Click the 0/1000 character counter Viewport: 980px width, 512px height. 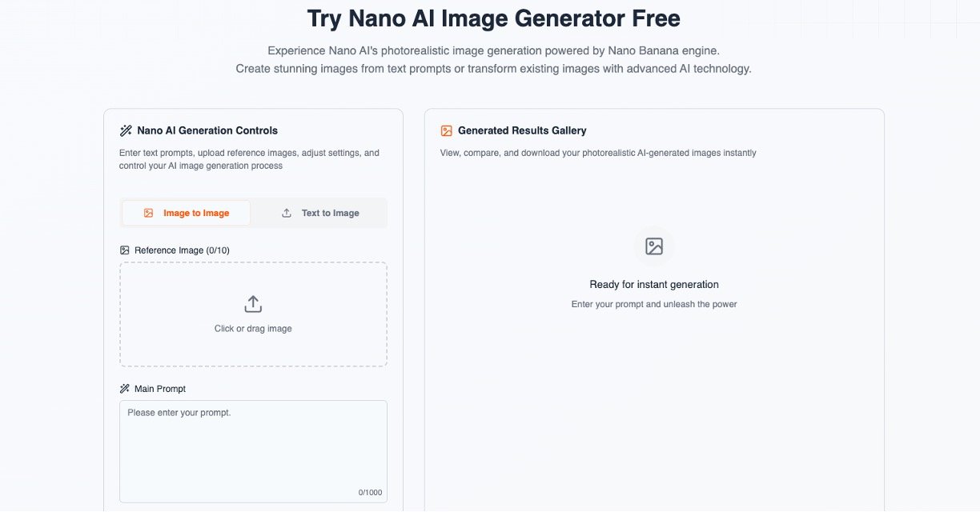(x=370, y=493)
